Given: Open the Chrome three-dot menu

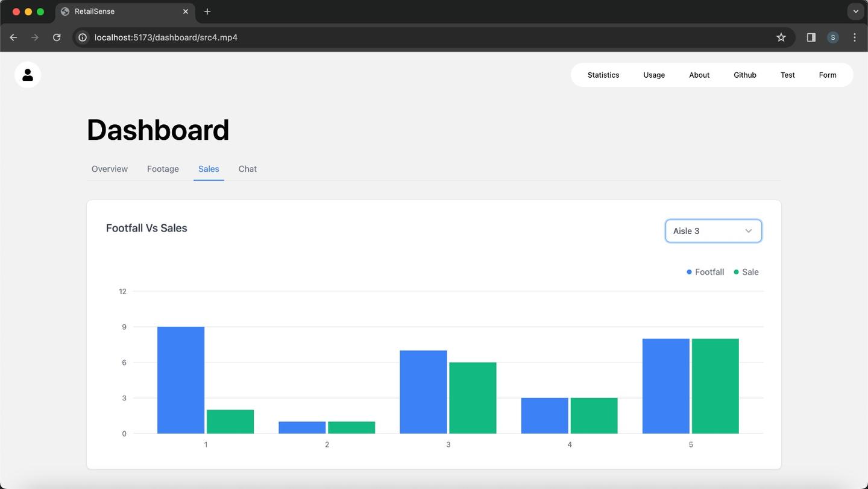Looking at the screenshot, I should (x=855, y=37).
